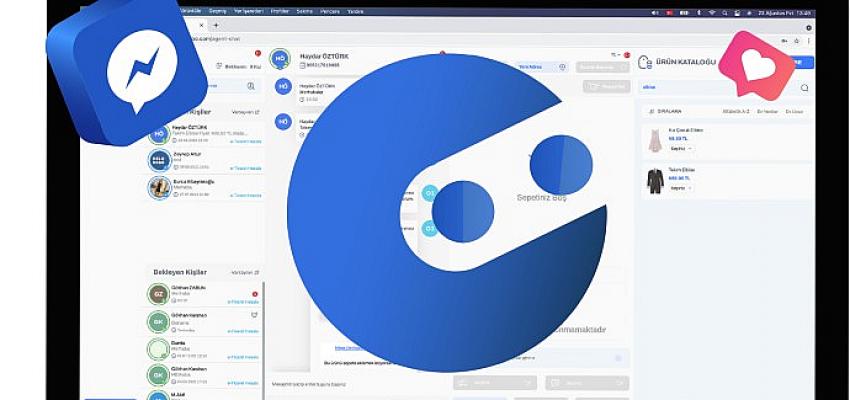The image size is (850, 400).
Task: Sort products by En Yeniler
Action: (x=767, y=111)
